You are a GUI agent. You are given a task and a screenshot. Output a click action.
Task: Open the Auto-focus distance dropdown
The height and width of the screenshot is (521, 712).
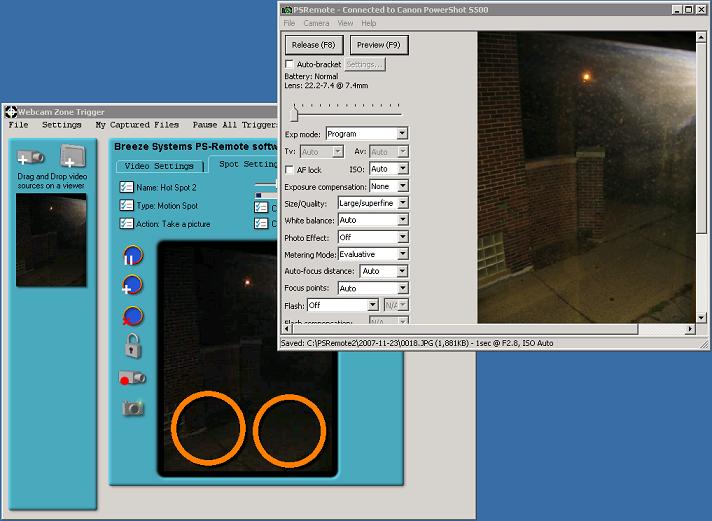click(384, 271)
